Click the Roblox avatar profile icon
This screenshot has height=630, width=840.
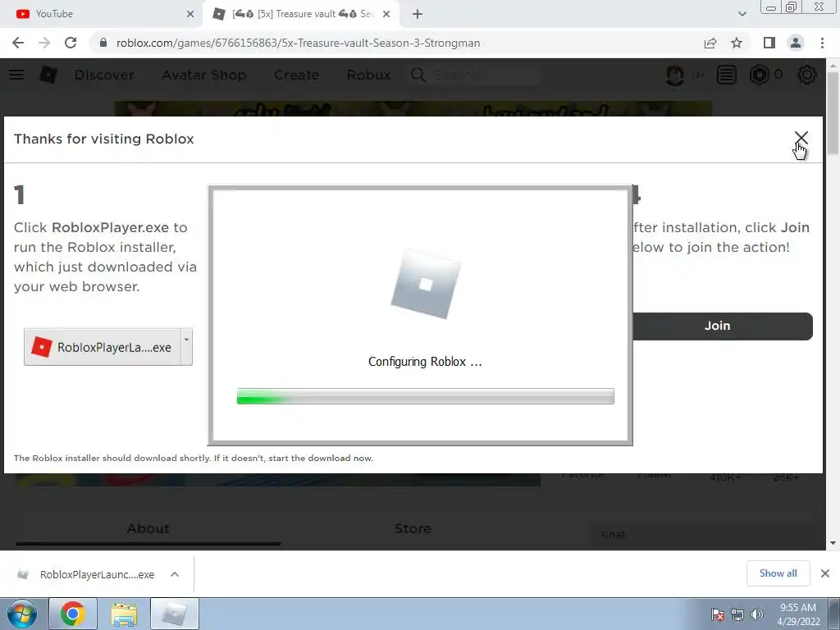[675, 75]
